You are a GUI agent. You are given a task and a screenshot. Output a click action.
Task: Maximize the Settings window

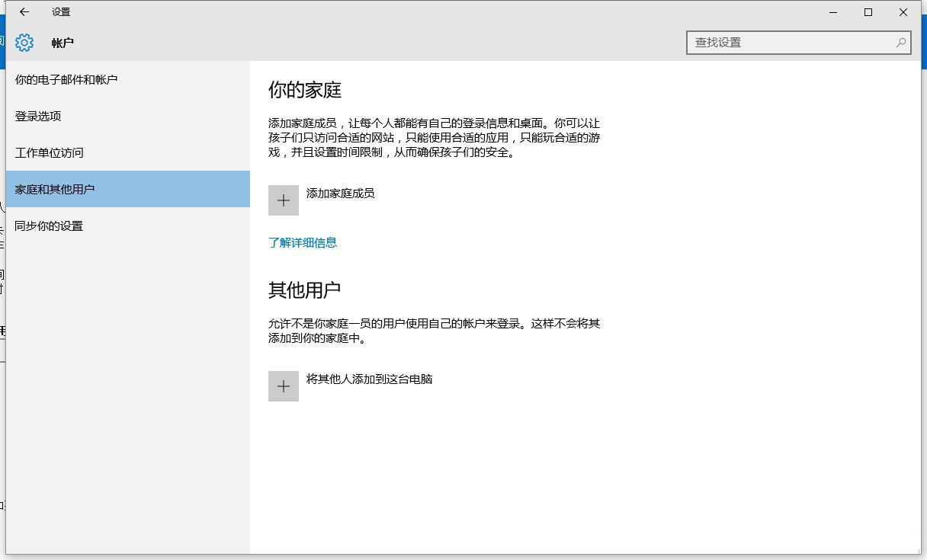pyautogui.click(x=868, y=12)
